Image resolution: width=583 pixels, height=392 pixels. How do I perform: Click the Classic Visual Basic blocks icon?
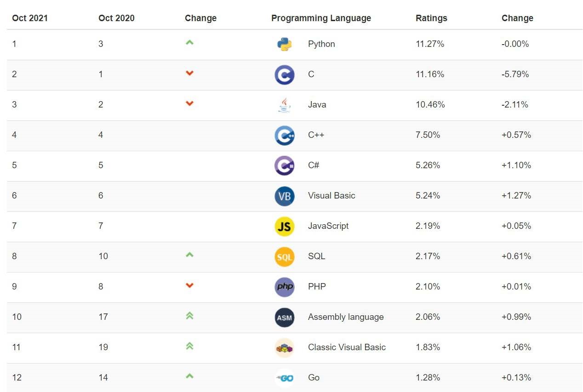click(285, 347)
